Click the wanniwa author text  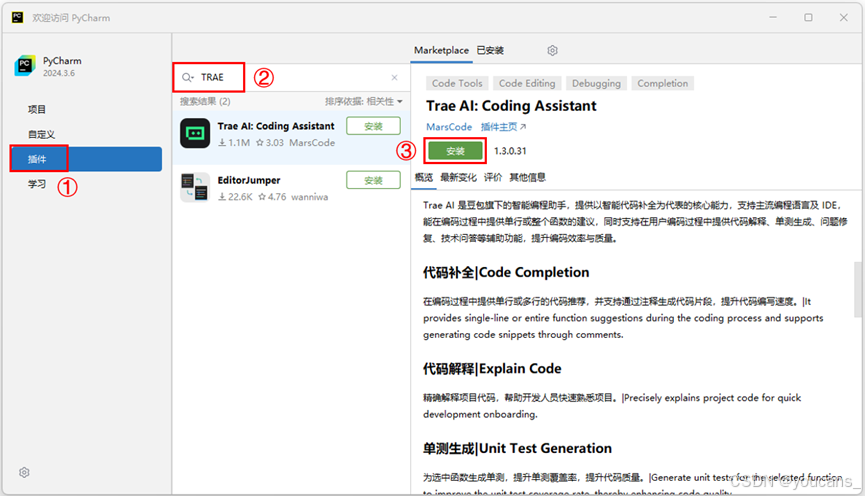click(x=309, y=196)
